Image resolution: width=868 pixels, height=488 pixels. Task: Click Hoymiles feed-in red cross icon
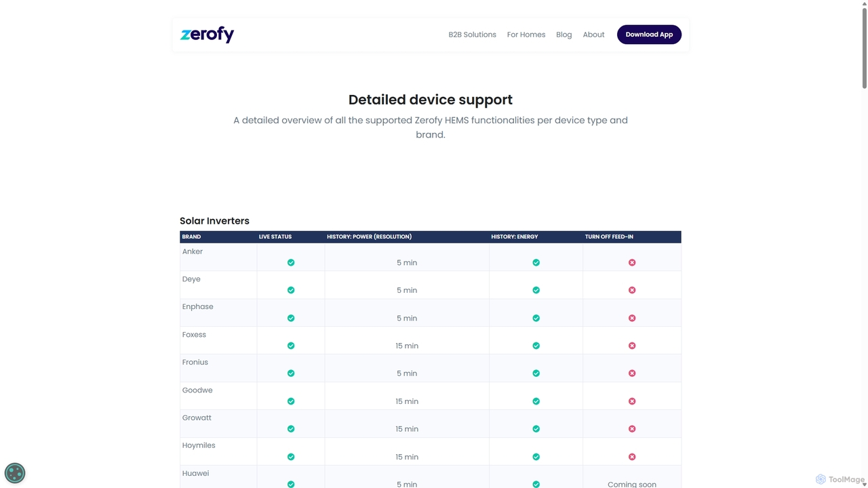[632, 457]
